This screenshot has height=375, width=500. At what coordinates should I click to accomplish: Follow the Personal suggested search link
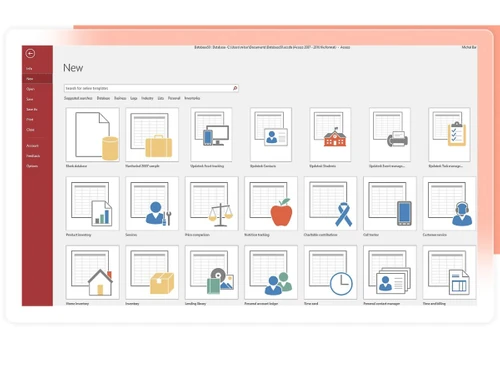(x=174, y=98)
